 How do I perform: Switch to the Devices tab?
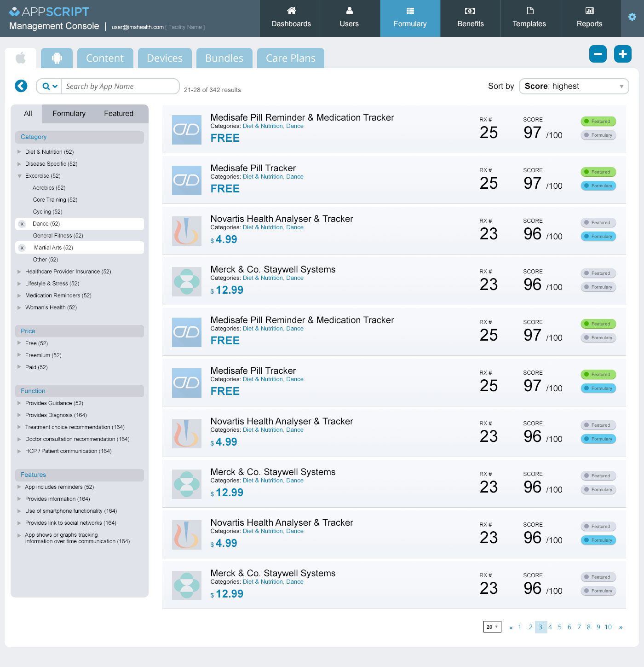[x=165, y=58]
